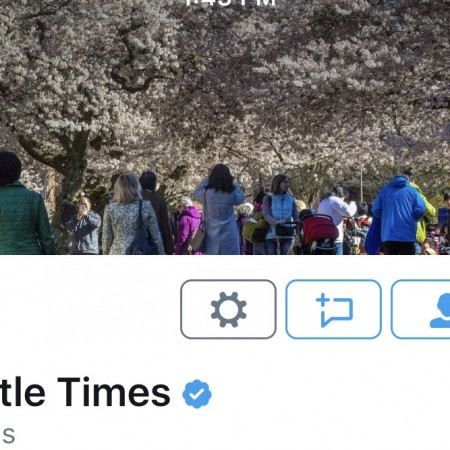The height and width of the screenshot is (450, 450).
Task: Tap the person in bright blue jacket
Action: click(x=397, y=215)
